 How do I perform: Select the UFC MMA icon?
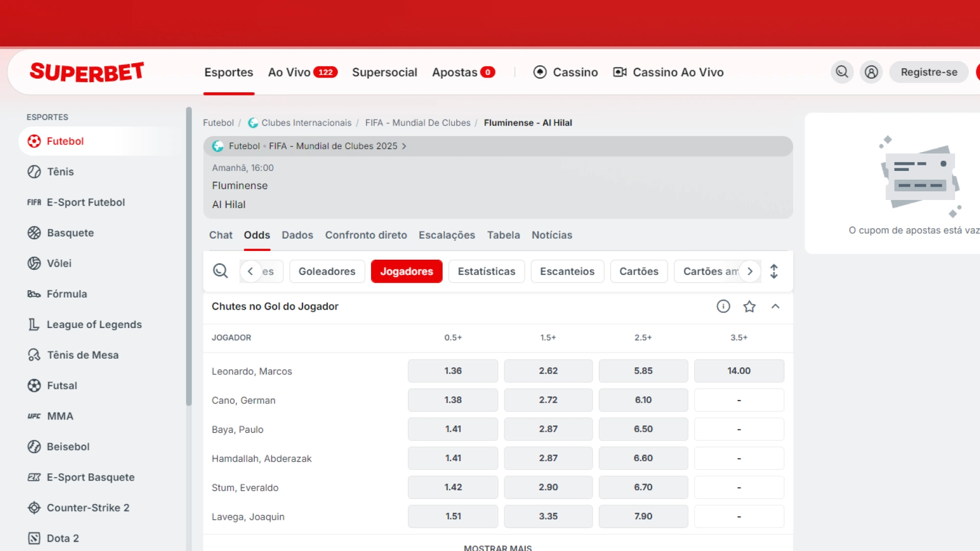pyautogui.click(x=34, y=416)
